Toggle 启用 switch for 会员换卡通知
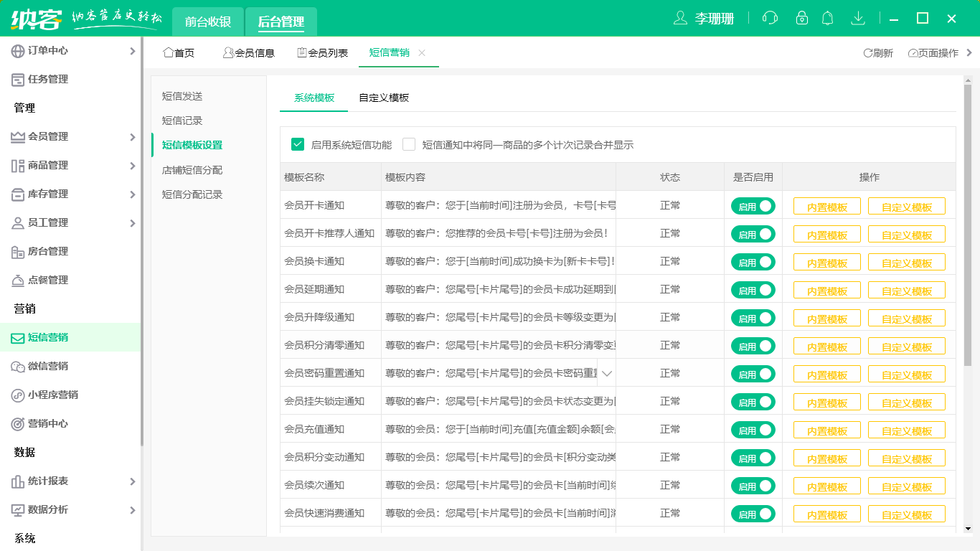Viewport: 980px width, 551px height. click(753, 262)
